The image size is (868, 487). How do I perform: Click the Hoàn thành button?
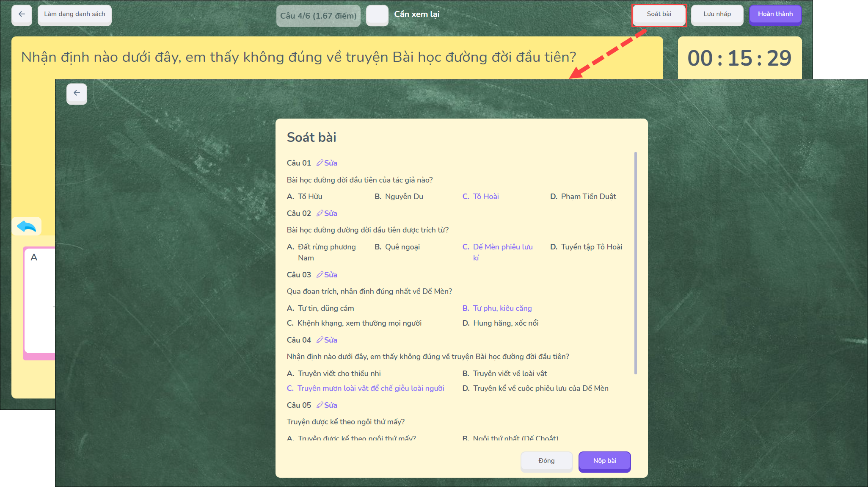click(775, 15)
